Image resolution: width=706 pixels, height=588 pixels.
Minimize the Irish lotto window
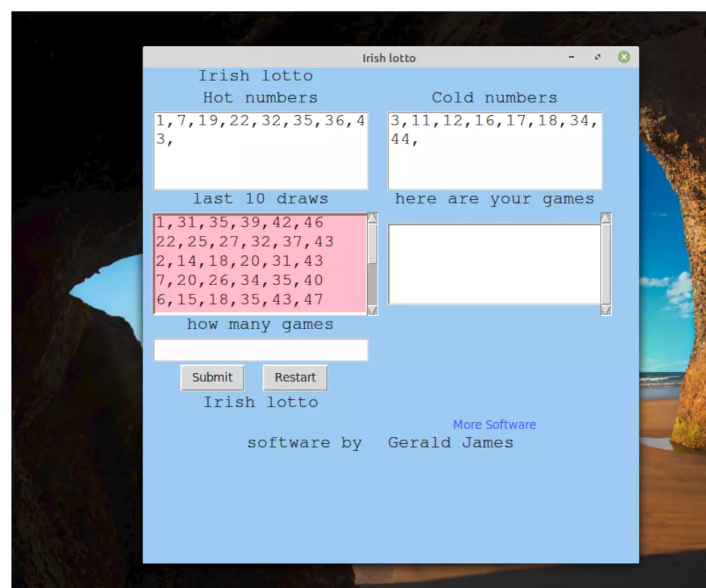(x=571, y=57)
